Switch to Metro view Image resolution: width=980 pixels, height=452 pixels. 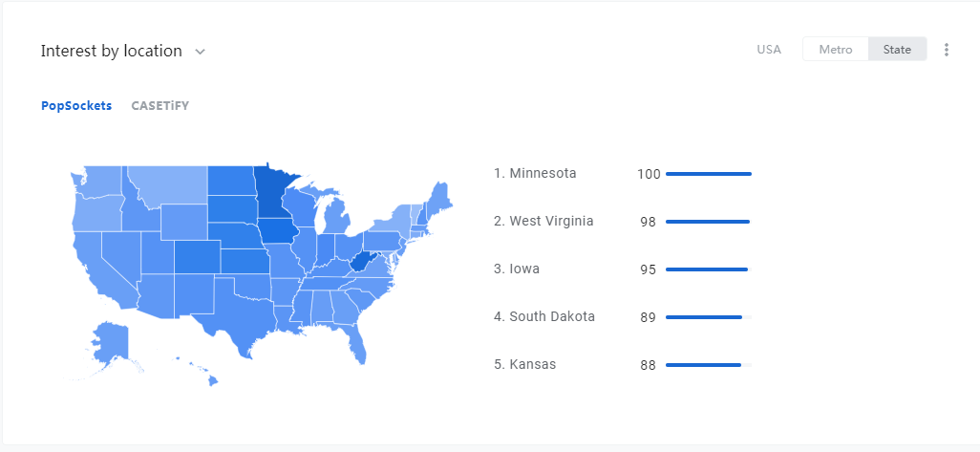(x=836, y=50)
